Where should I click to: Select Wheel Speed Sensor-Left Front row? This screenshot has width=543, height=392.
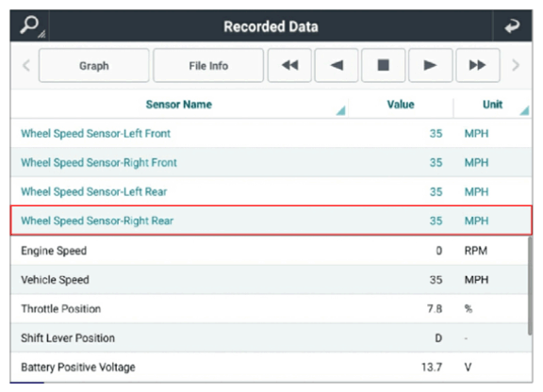click(x=271, y=133)
